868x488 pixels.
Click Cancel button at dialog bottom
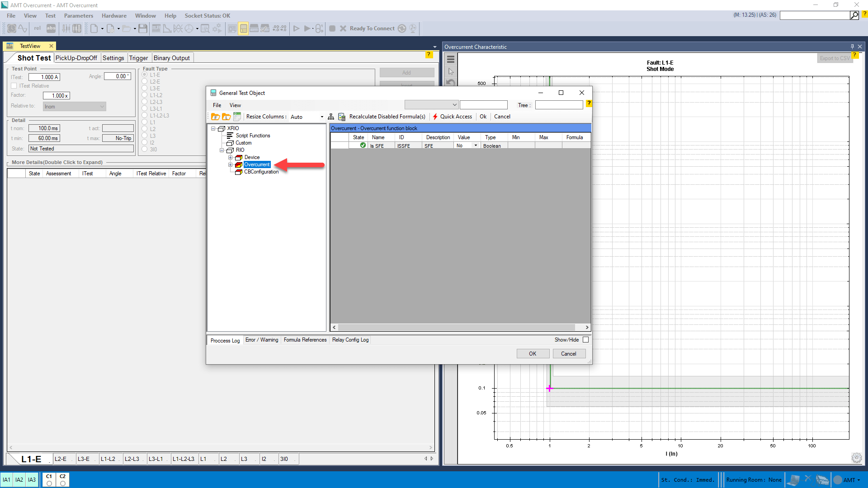[x=568, y=354]
